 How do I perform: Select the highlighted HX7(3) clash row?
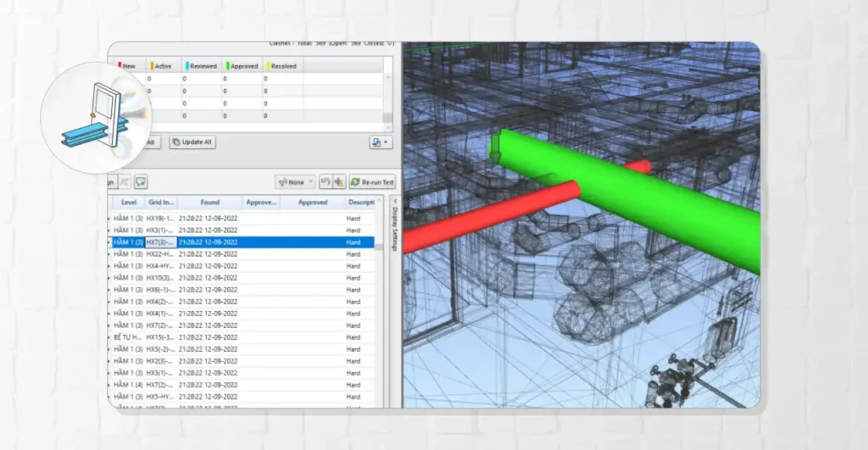tap(242, 242)
